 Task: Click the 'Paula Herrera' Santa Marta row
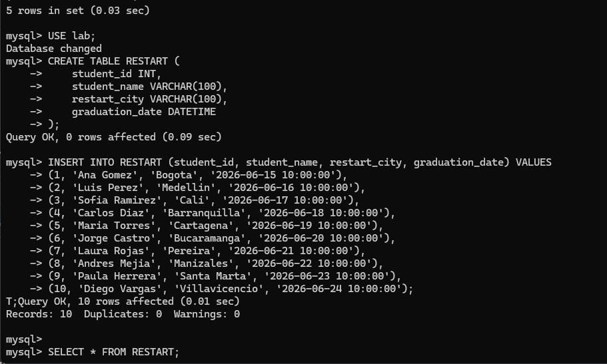click(x=224, y=276)
